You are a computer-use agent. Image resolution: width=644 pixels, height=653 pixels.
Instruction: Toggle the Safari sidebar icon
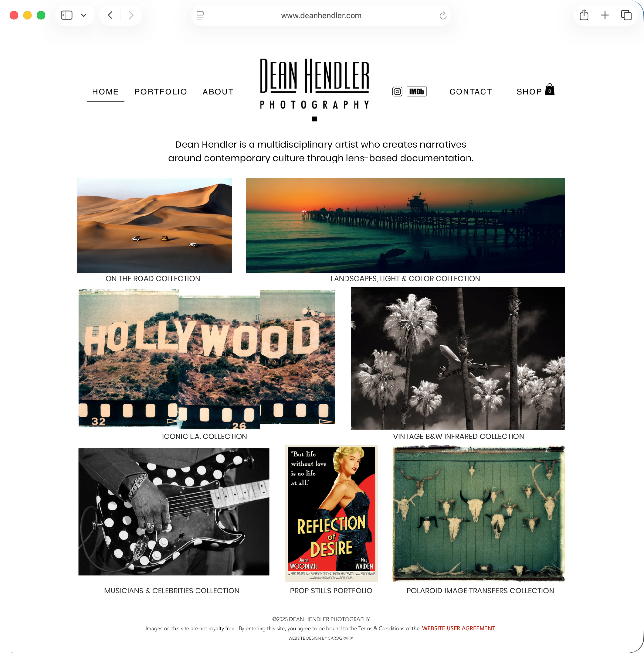(66, 15)
